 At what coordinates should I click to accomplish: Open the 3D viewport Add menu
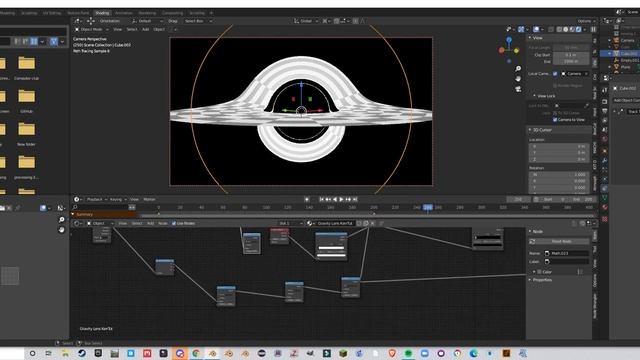[145, 29]
